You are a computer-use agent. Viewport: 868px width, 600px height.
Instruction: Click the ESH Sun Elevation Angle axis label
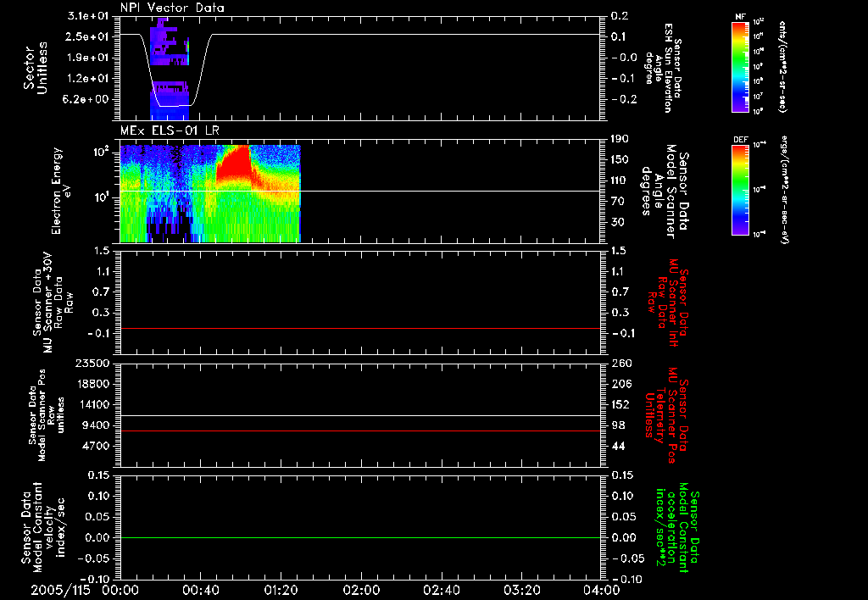tap(665, 68)
